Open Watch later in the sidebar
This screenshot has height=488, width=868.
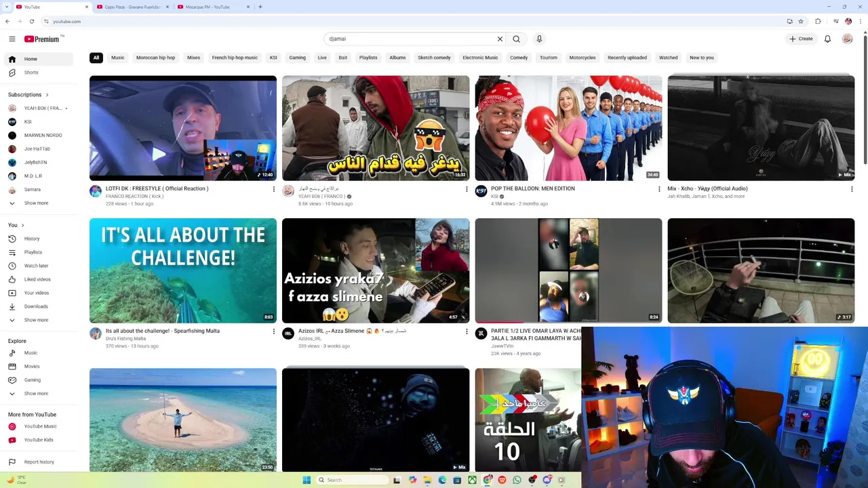tap(39, 266)
